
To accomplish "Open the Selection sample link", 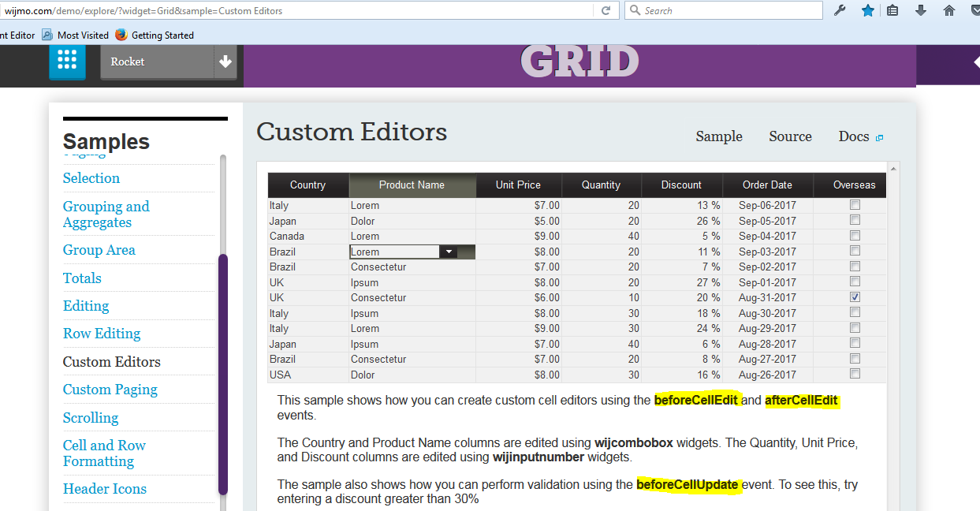I will (x=91, y=178).
